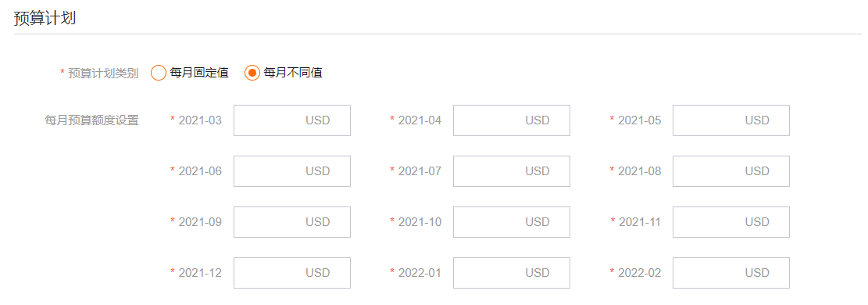
Task: Select the 2021-09 USD input field
Action: [x=292, y=222]
